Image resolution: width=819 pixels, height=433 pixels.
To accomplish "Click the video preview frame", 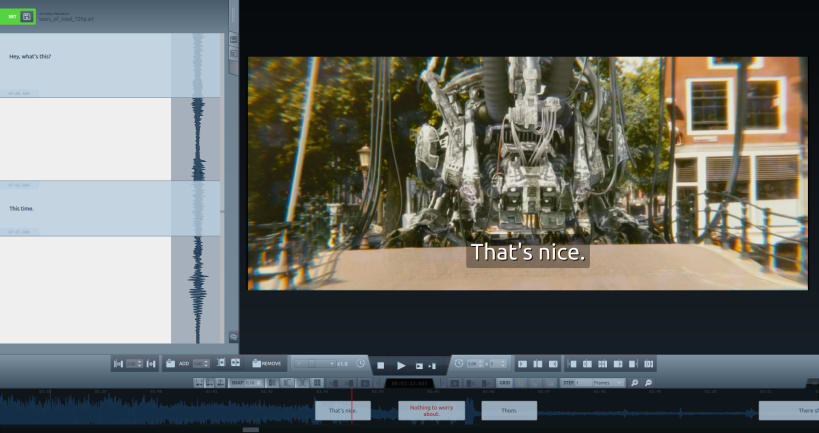I will tap(528, 173).
